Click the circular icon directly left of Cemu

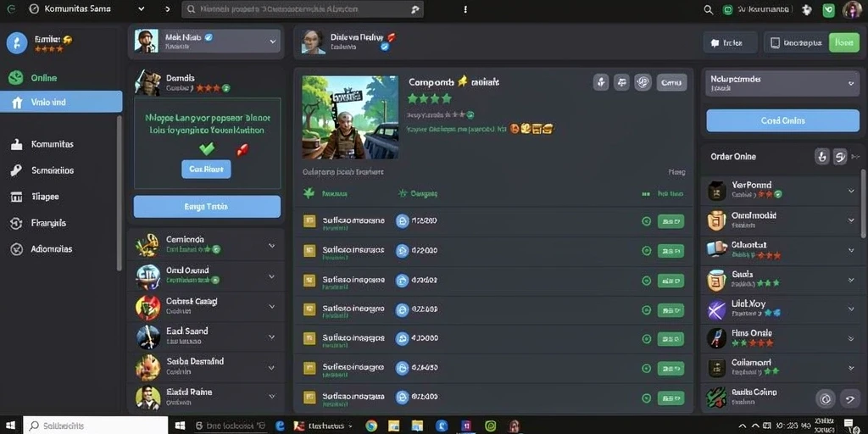643,82
